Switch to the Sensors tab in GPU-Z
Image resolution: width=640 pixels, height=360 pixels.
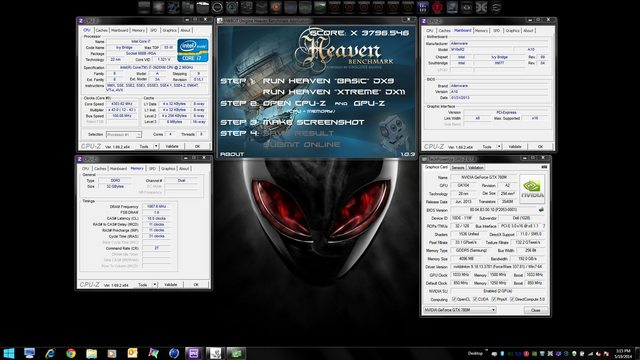(458, 167)
